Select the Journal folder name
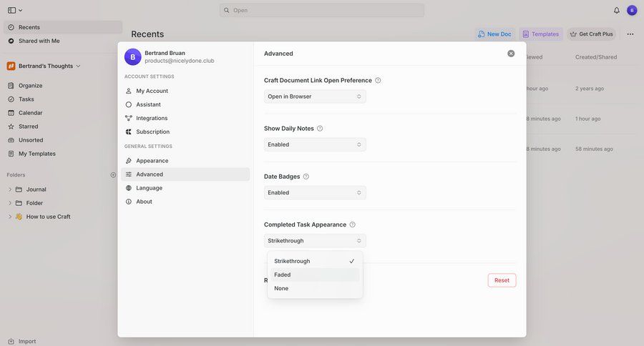This screenshot has width=644, height=346. (36, 189)
